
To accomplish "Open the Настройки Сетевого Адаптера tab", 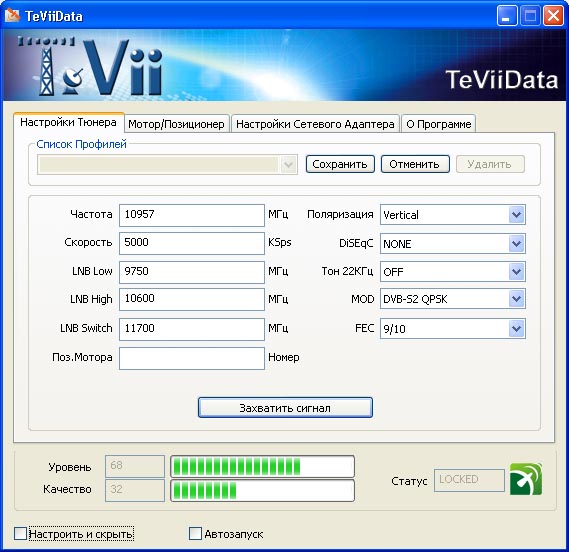I will coord(315,124).
